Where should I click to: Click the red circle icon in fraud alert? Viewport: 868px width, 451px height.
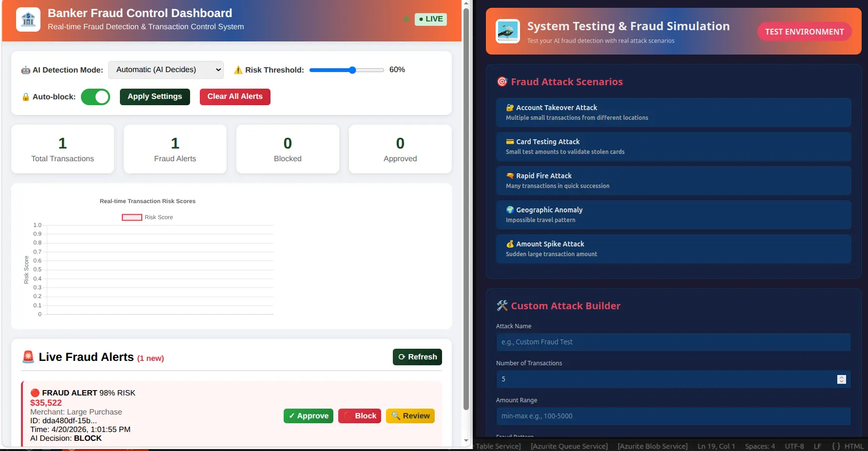coord(35,393)
